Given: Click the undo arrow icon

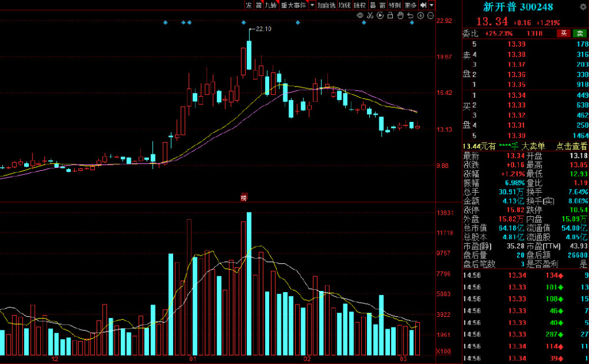Looking at the screenshot, I should click(x=410, y=15).
